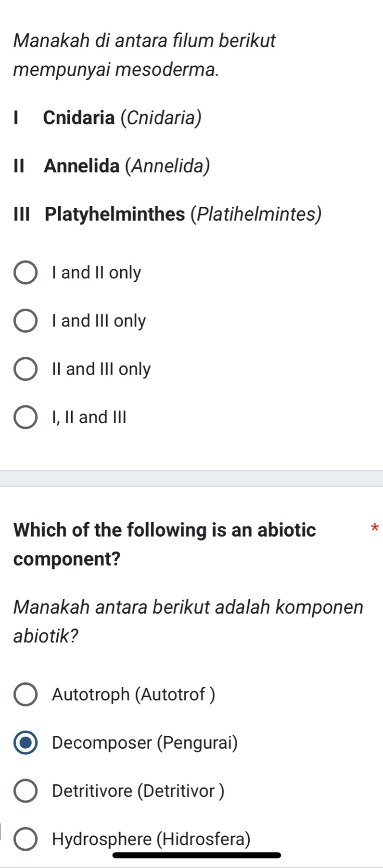Select the Autotroph (Autotrof) radio circle

point(25,694)
